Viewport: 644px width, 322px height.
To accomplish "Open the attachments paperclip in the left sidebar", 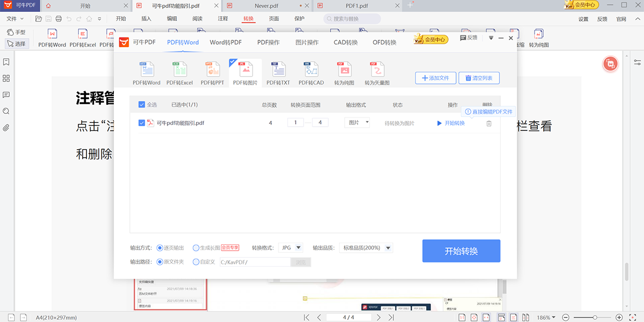I will (6, 128).
